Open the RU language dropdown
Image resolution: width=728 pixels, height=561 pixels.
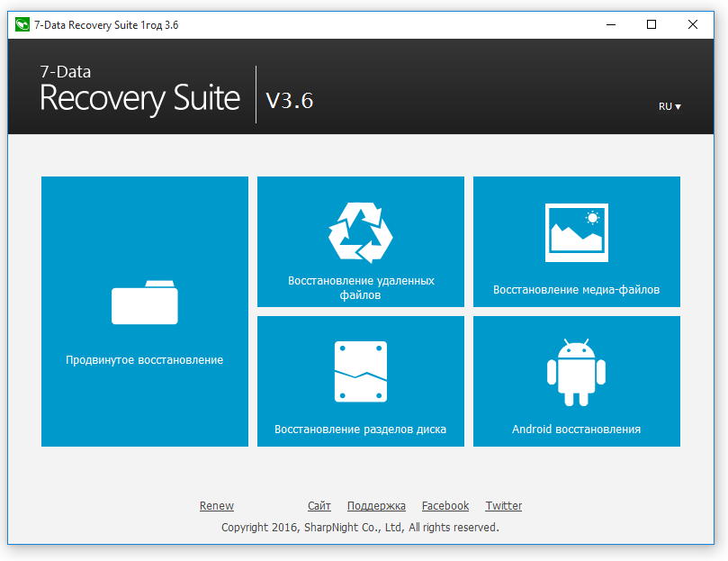(x=670, y=106)
